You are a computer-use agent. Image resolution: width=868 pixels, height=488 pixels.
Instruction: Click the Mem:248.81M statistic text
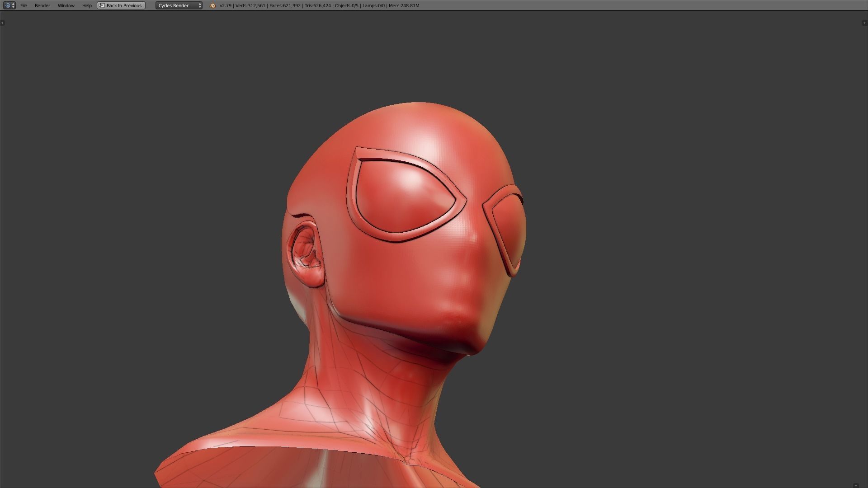tap(404, 5)
